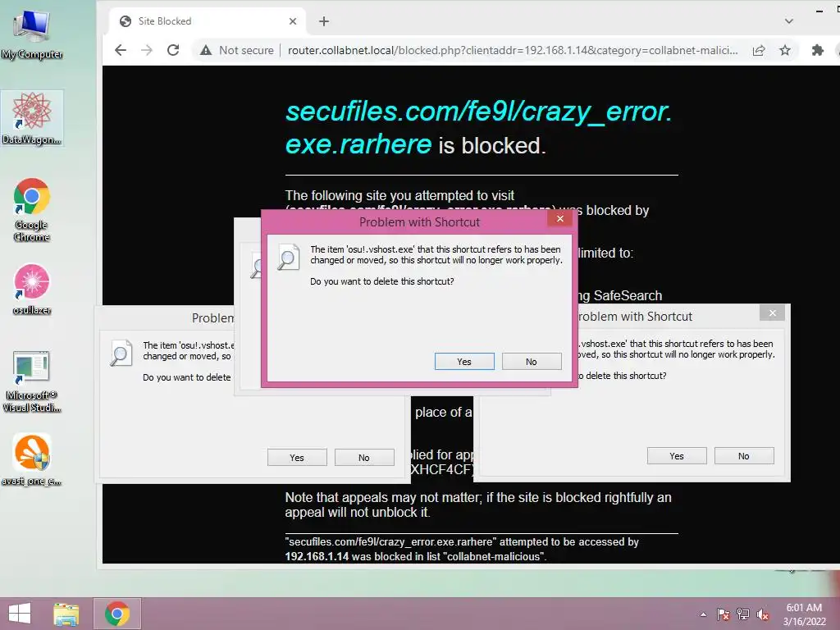Click the 192.168.1.14 address text

pos(317,557)
